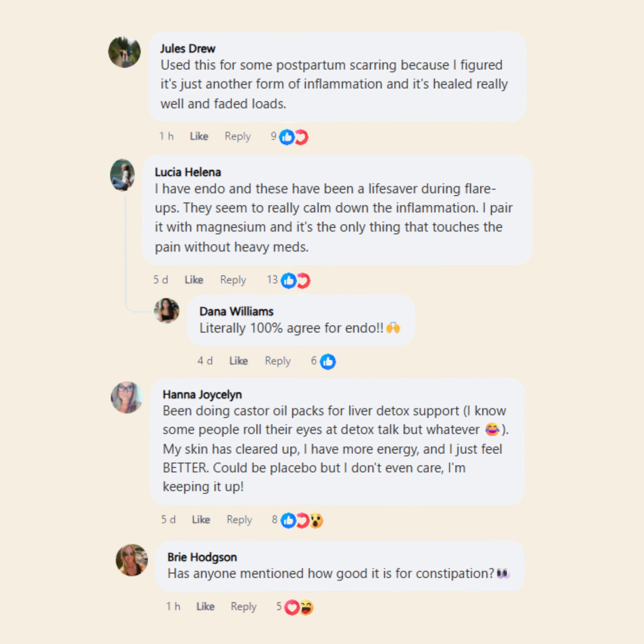Click the thumbs-up reaction on Hanna Joycelyn's comment
The image size is (644, 644).
pos(288,520)
